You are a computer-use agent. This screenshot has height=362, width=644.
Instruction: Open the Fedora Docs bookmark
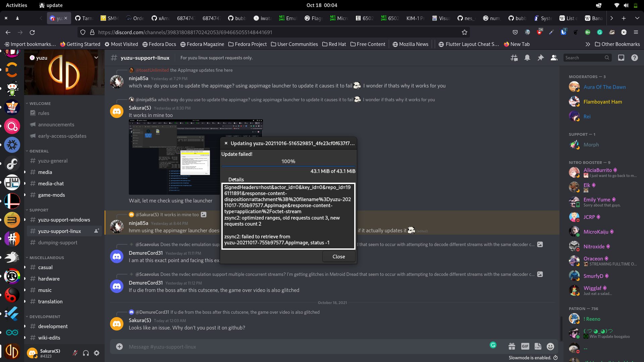(159, 44)
